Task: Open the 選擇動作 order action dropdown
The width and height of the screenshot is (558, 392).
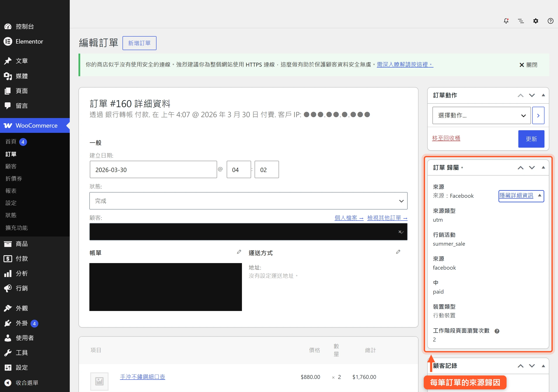Action: tap(481, 115)
